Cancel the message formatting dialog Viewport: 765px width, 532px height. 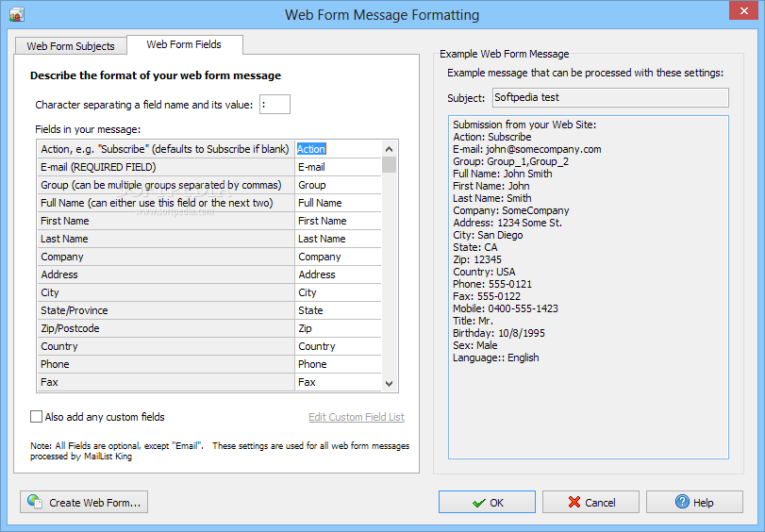590,502
